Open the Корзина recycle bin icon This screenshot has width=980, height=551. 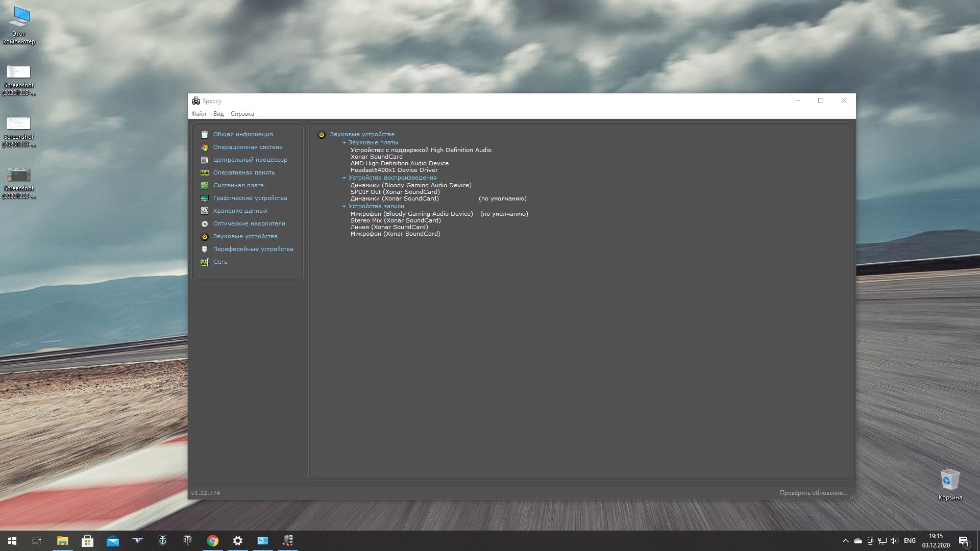coord(950,485)
